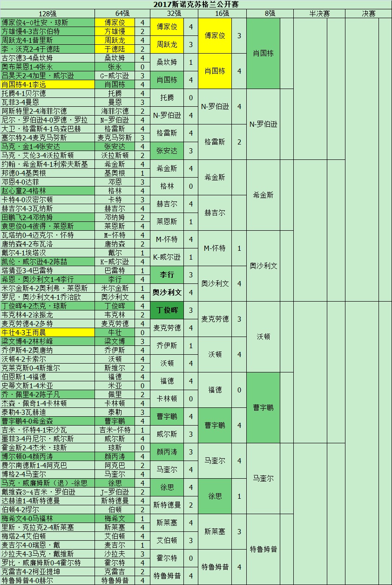
Task: Select the 128强 column header cell
Action: coord(47,14)
